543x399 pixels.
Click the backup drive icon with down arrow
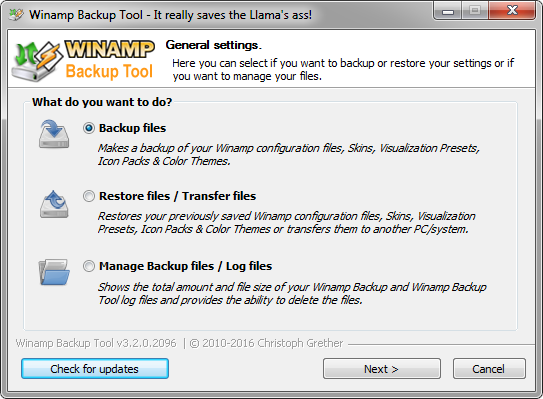pyautogui.click(x=54, y=134)
